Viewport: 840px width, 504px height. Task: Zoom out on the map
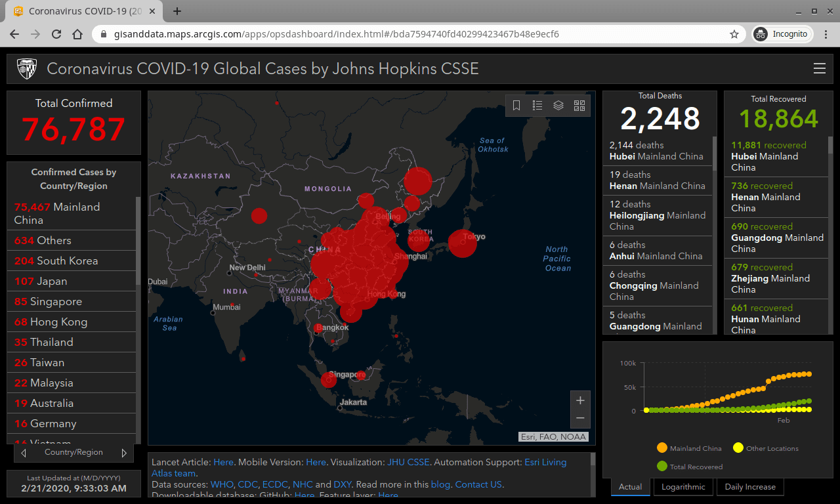[x=580, y=419]
